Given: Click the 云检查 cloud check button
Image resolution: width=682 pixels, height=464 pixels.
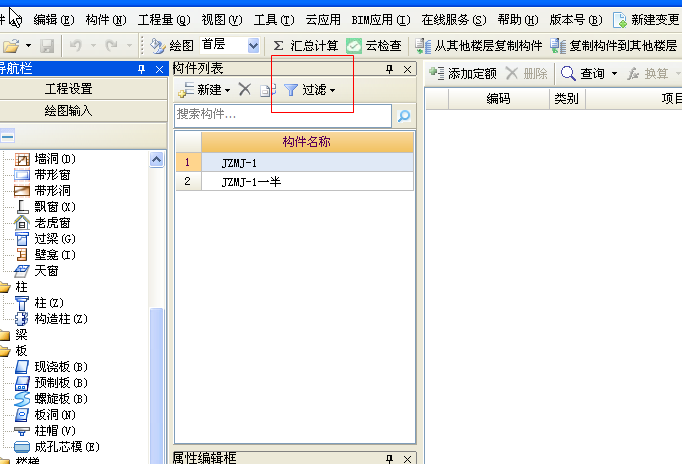Looking at the screenshot, I should [x=374, y=45].
